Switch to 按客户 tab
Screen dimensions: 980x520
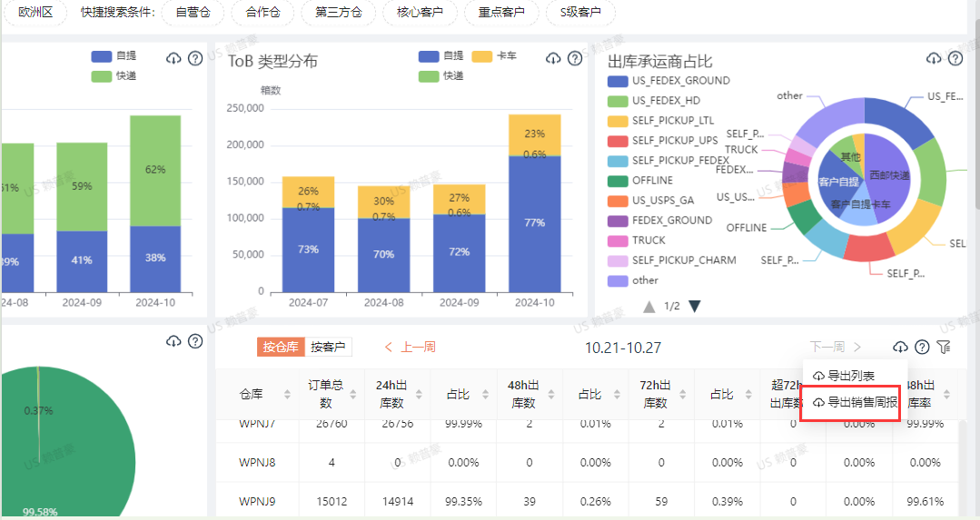pyautogui.click(x=328, y=347)
